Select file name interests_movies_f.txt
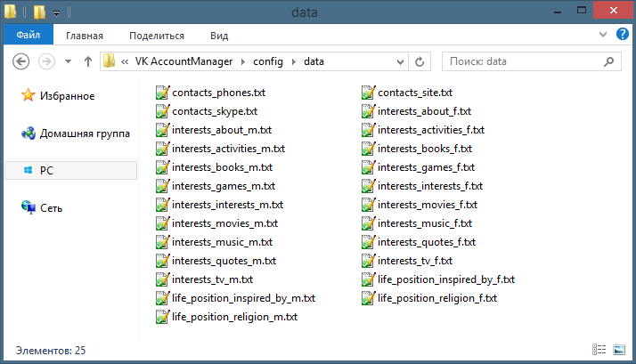This screenshot has width=636, height=364. (x=428, y=205)
